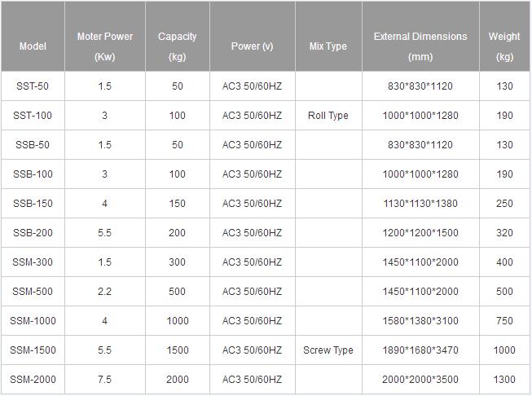Select the weight value 750

[x=504, y=321]
